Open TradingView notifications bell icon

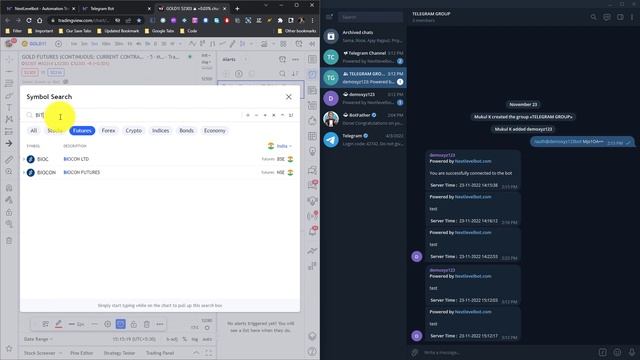coord(312,232)
